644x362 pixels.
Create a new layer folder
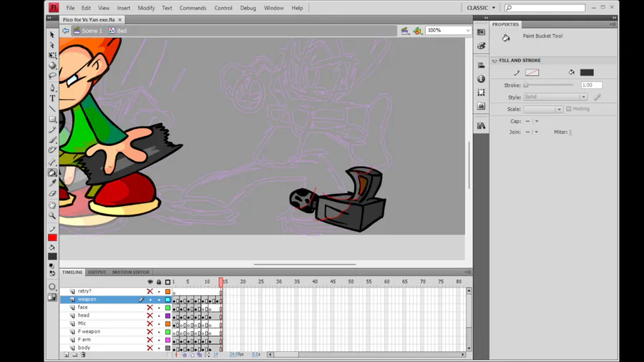click(74, 355)
